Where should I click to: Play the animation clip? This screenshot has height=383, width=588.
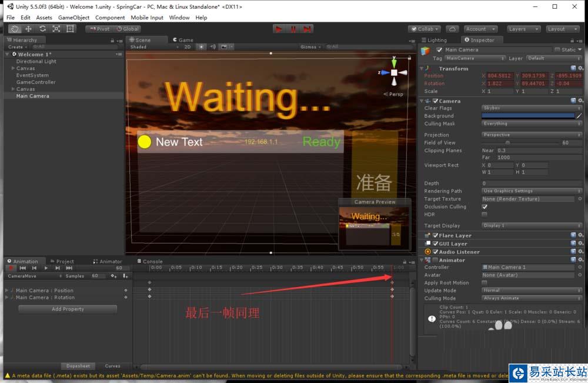(46, 268)
